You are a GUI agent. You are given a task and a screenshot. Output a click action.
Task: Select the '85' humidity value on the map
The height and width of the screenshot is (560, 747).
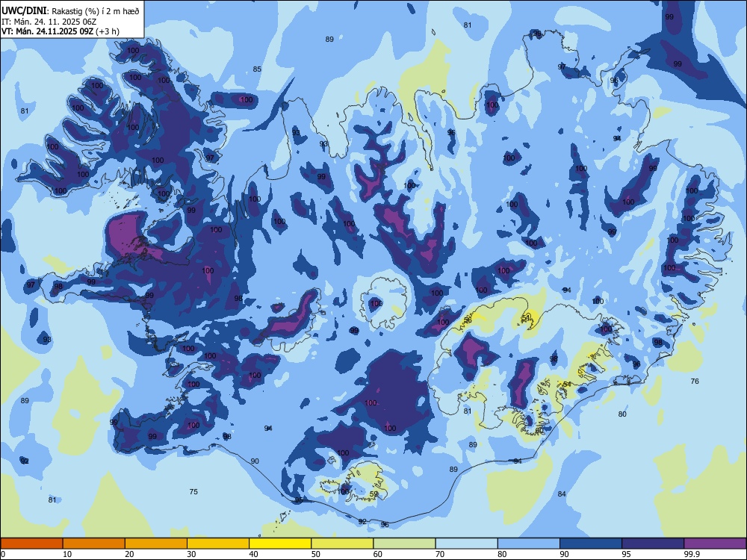point(257,69)
